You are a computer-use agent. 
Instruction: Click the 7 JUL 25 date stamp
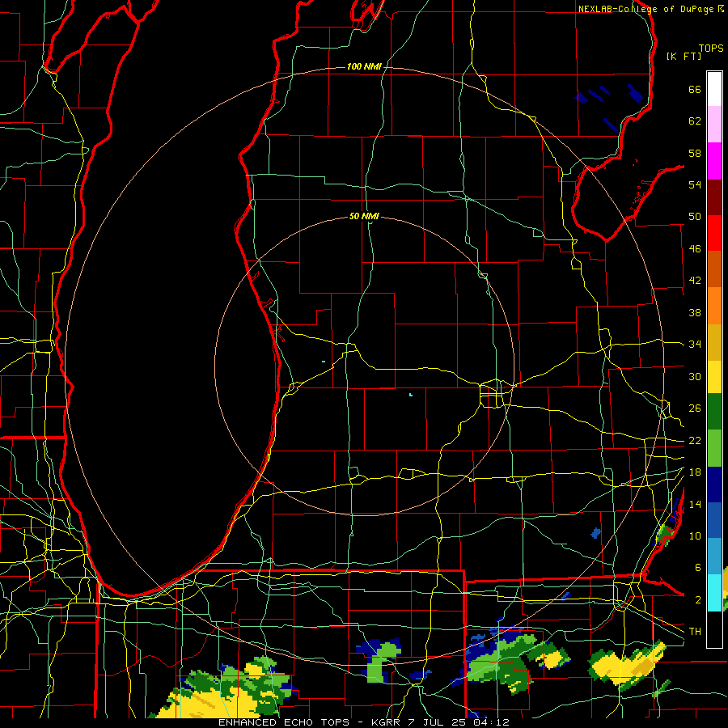(x=438, y=722)
